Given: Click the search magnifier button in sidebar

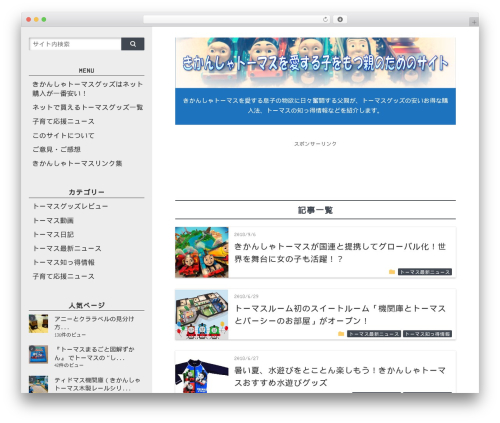Looking at the screenshot, I should pyautogui.click(x=133, y=44).
